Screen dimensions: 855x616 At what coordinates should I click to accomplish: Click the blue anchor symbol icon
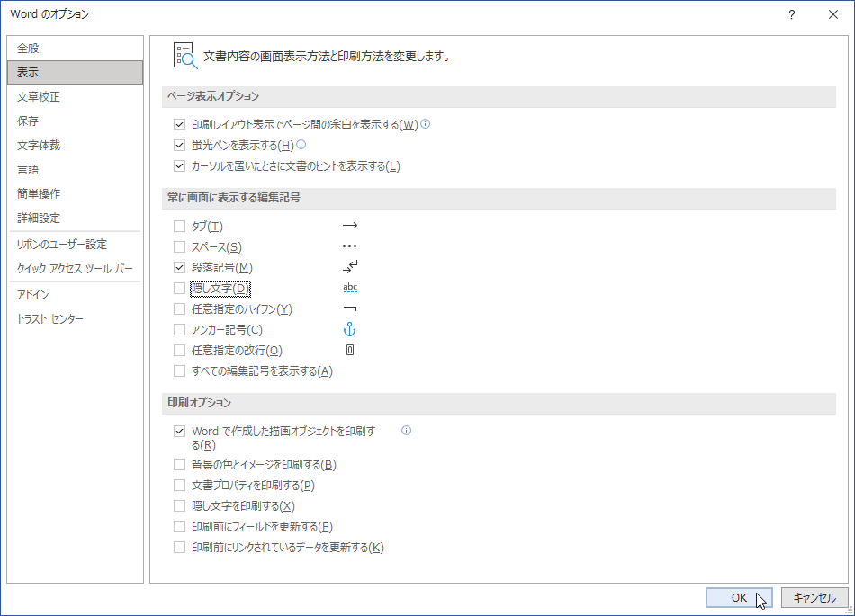tap(349, 329)
